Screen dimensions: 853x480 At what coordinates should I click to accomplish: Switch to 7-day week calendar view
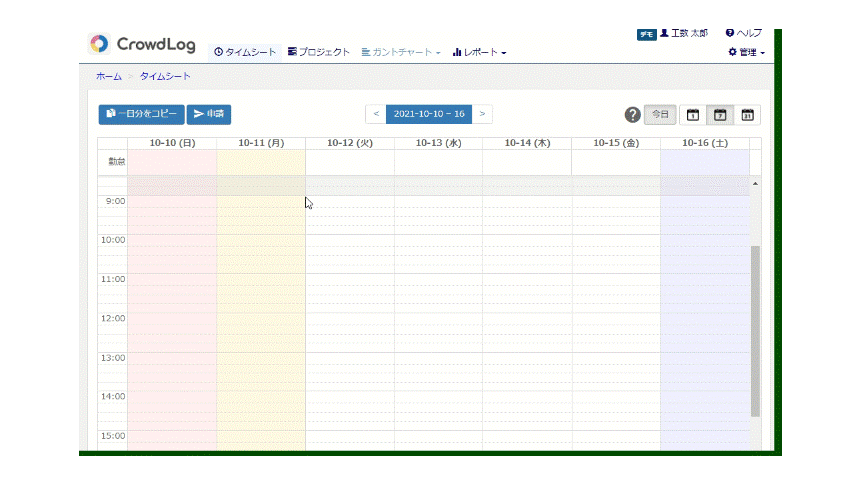point(720,115)
